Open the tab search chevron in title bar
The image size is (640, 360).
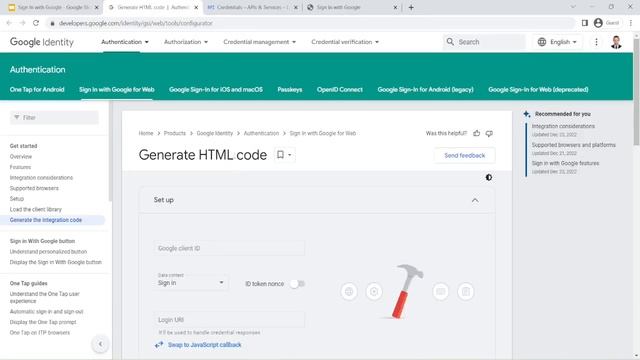pos(573,7)
